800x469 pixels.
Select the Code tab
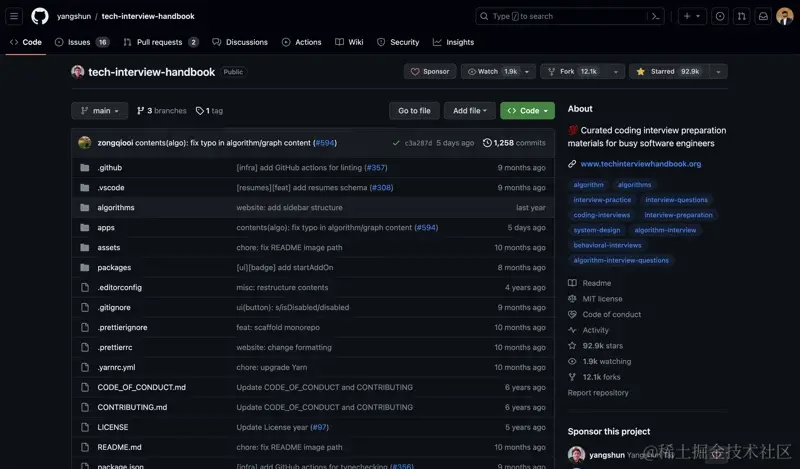click(26, 42)
